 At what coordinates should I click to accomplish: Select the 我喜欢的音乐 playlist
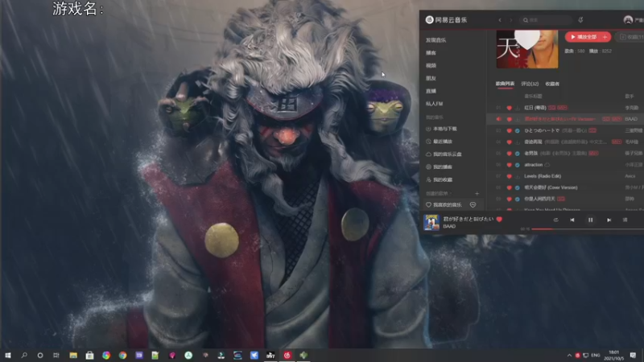444,205
